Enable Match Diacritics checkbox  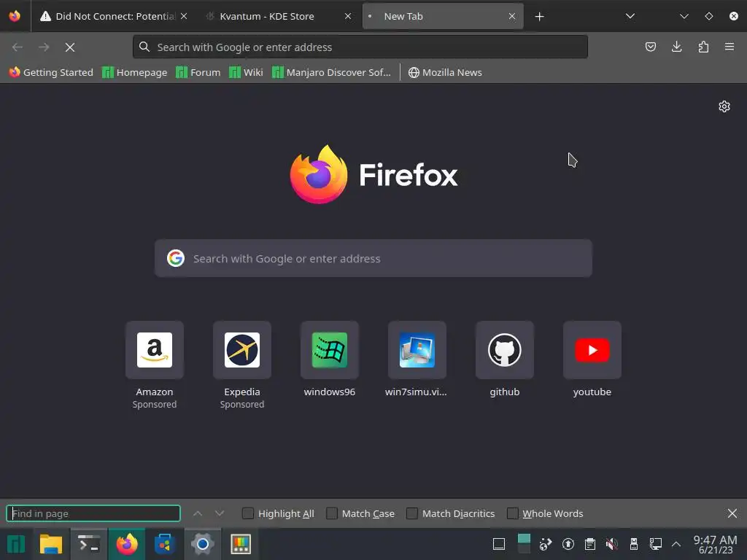pyautogui.click(x=412, y=513)
